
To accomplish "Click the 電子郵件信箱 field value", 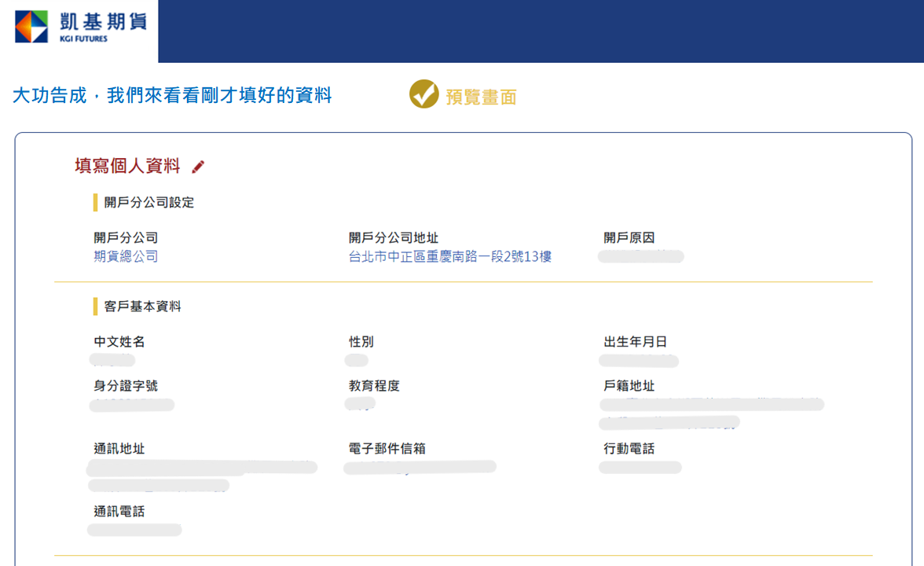I will coord(420,467).
